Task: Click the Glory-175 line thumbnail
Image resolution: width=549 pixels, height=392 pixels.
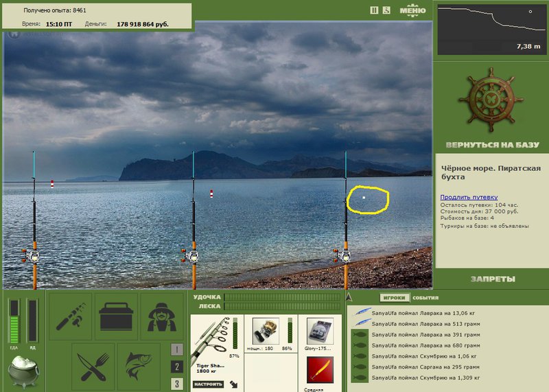Action: pos(320,331)
